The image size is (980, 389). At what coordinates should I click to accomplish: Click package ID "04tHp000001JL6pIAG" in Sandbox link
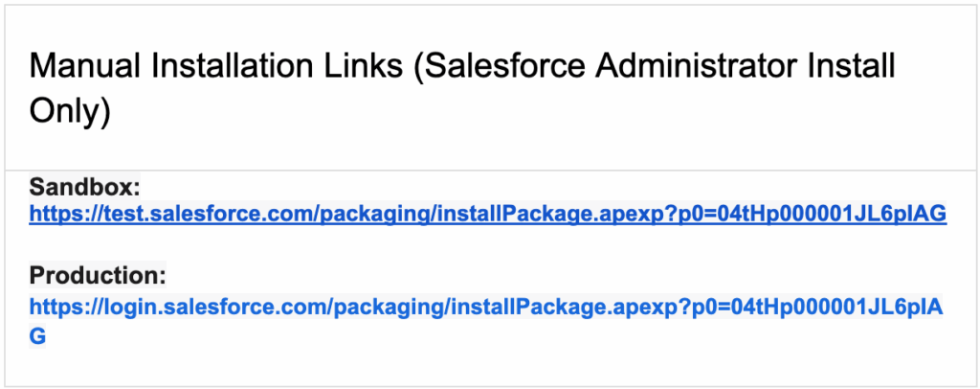(x=831, y=215)
